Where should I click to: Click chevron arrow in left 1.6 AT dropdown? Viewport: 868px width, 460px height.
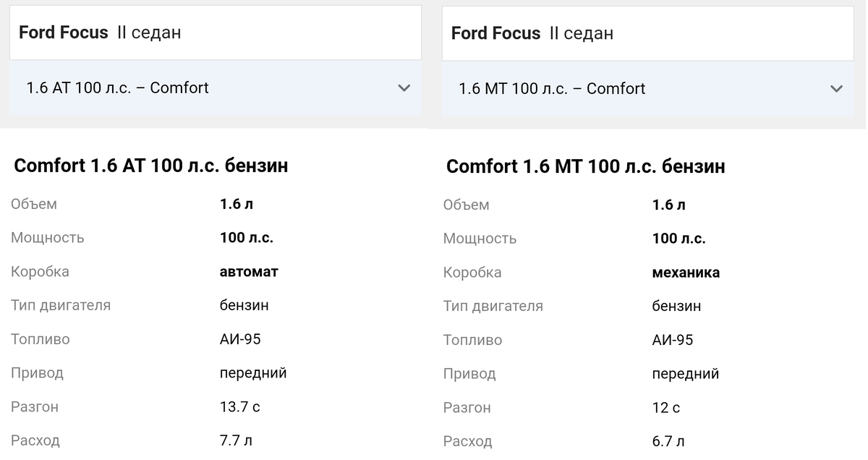click(404, 88)
